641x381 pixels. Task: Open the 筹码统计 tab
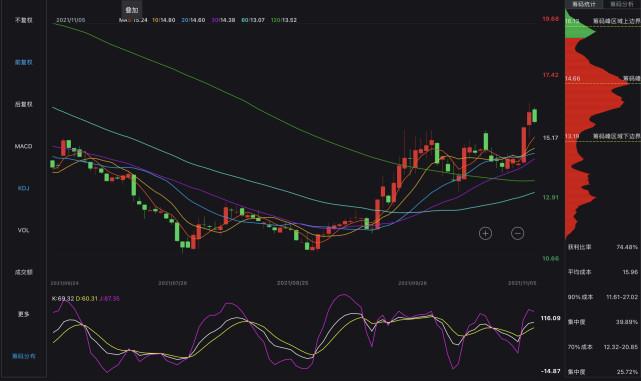583,4
